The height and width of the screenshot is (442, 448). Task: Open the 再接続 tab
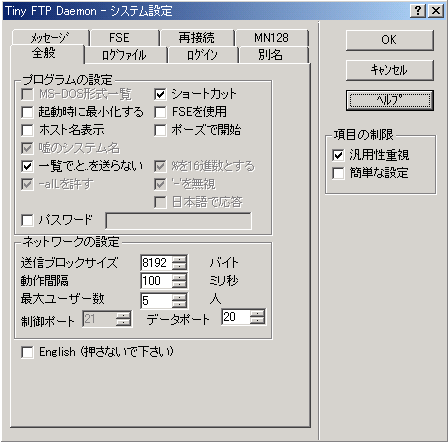coord(197,37)
